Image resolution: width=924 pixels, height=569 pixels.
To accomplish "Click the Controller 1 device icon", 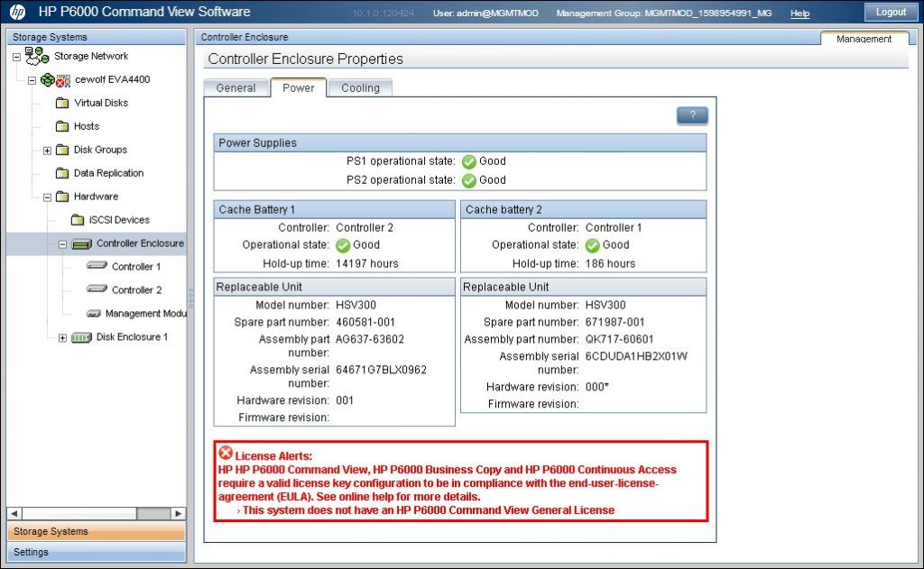I will pos(97,266).
